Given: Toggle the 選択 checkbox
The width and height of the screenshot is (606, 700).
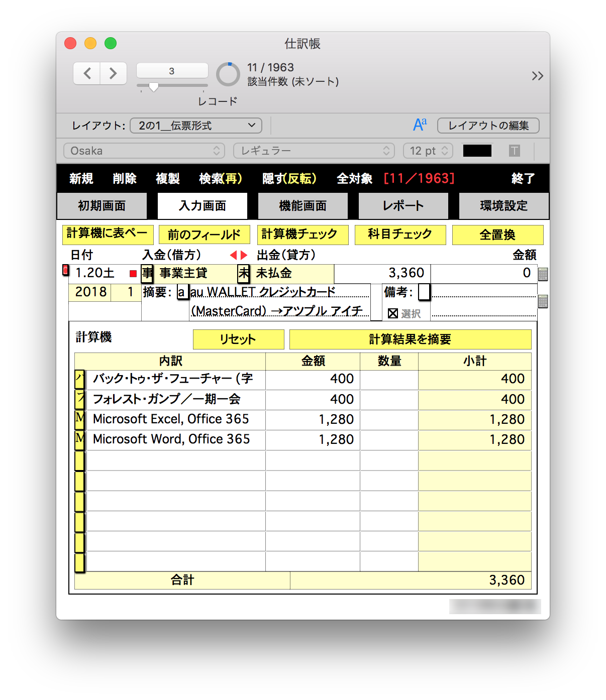Looking at the screenshot, I should [x=393, y=313].
